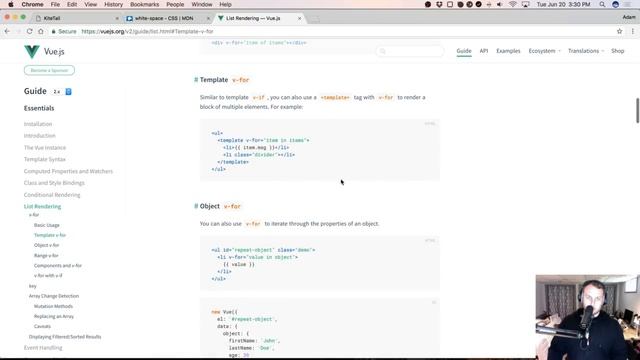Screen dimensions: 640x360
Task: Click the browser address bar URL
Action: pos(147,31)
